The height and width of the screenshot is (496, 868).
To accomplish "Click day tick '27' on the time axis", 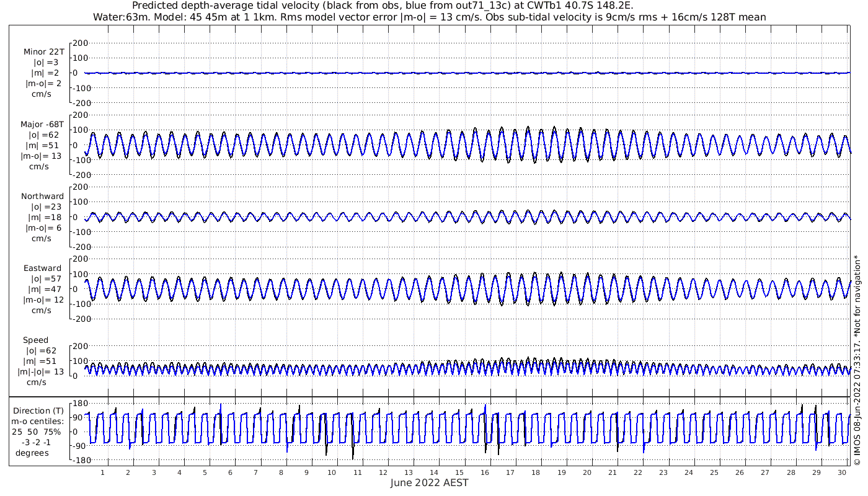I will point(766,472).
